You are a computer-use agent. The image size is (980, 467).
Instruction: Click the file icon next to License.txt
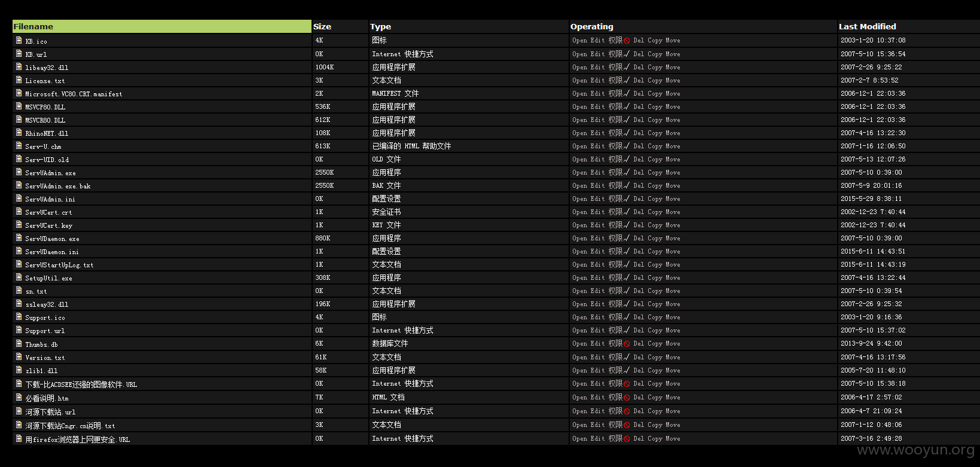tap(19, 80)
